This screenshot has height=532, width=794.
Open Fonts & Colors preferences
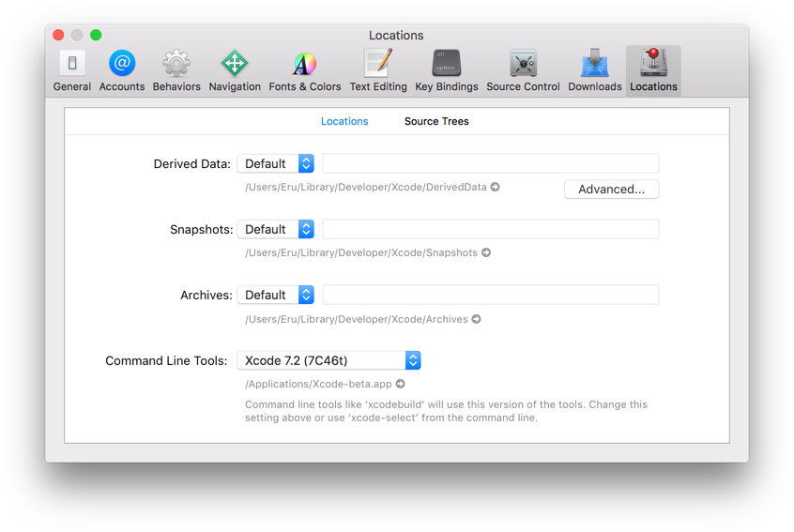click(305, 71)
